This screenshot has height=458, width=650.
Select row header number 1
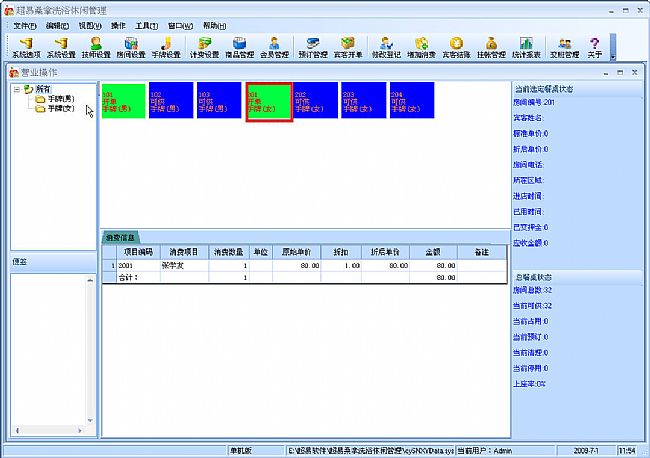tap(110, 265)
